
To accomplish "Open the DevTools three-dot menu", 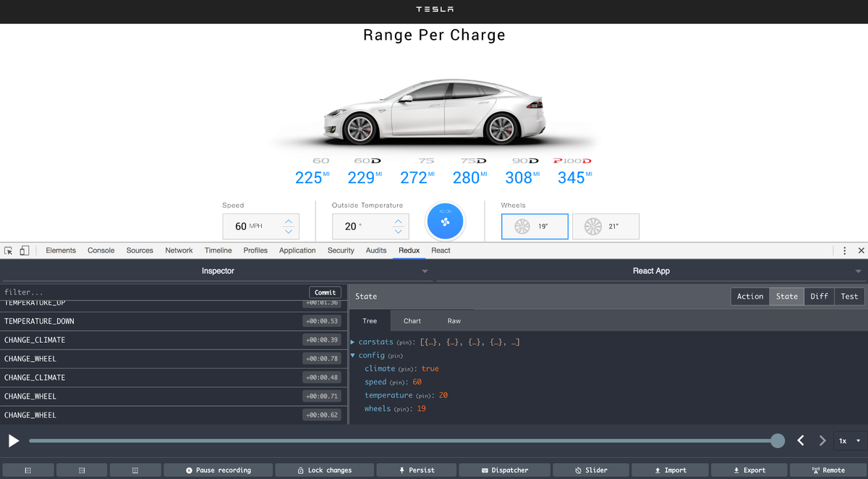I will click(x=844, y=250).
